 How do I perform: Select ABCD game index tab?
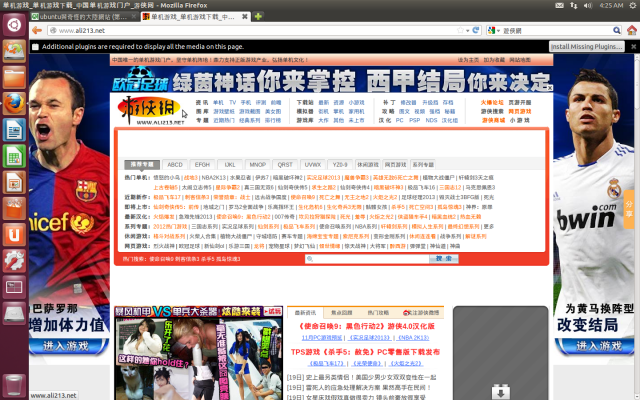click(175, 164)
